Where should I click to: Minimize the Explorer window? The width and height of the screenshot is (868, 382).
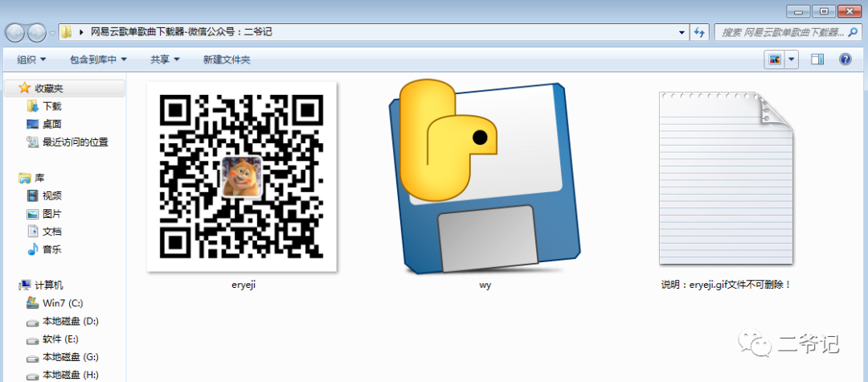point(798,11)
